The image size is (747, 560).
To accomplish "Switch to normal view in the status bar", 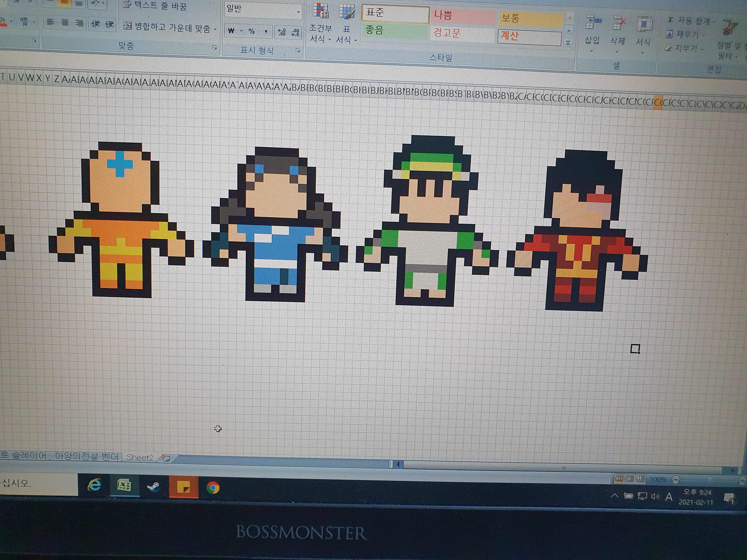I will tap(619, 479).
